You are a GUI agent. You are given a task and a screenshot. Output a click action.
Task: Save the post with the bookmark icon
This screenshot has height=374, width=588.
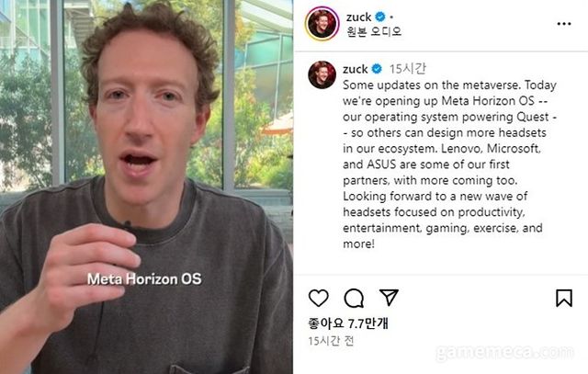pos(563,299)
